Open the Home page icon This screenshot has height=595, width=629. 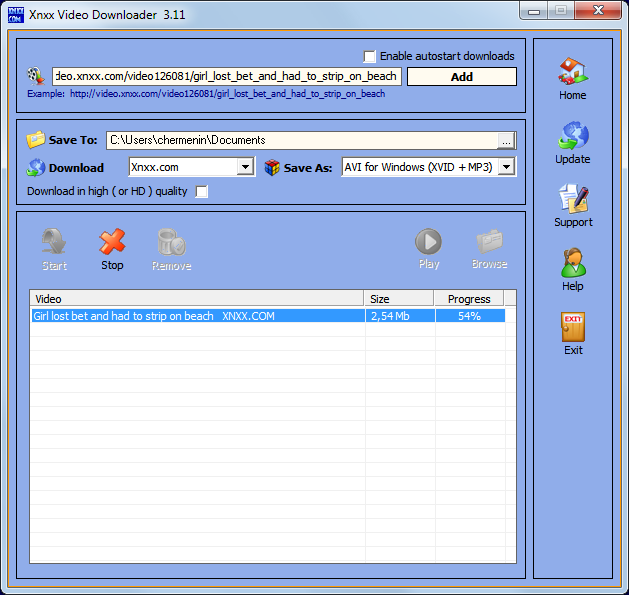pos(573,71)
